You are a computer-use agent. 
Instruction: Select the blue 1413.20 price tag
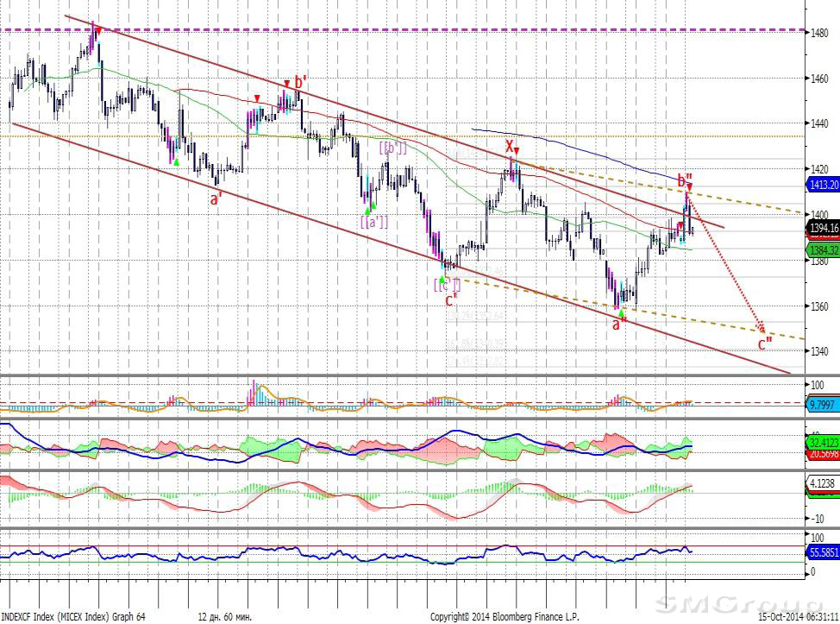[x=823, y=185]
